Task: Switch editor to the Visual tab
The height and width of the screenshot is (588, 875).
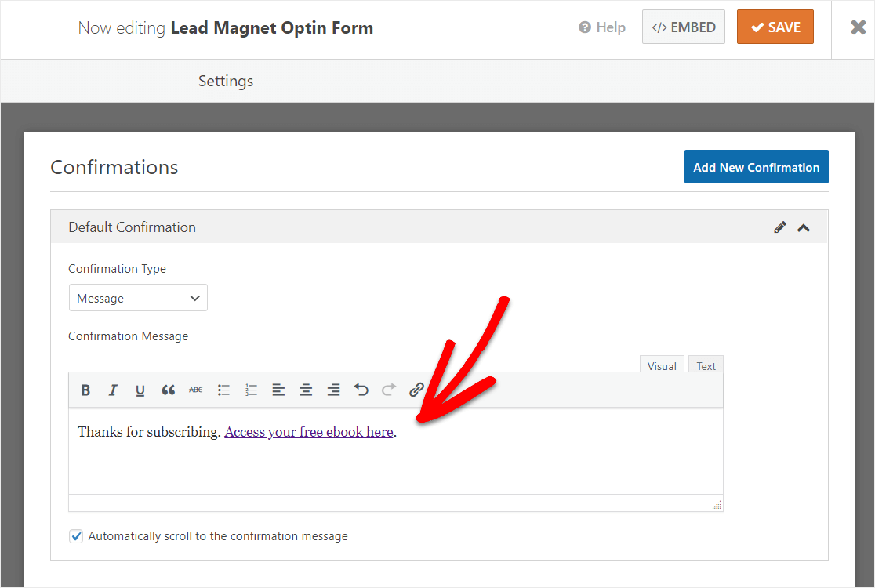Action: click(662, 365)
